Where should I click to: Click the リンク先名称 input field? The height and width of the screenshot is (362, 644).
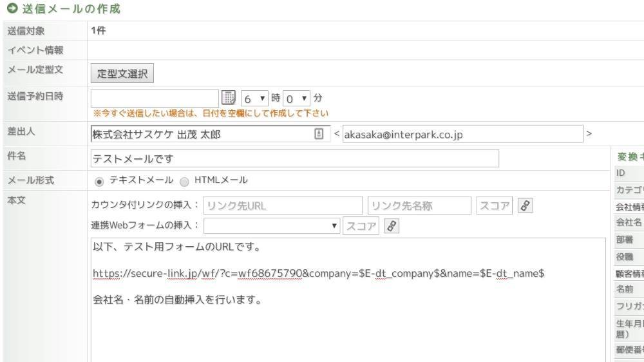[x=419, y=205]
